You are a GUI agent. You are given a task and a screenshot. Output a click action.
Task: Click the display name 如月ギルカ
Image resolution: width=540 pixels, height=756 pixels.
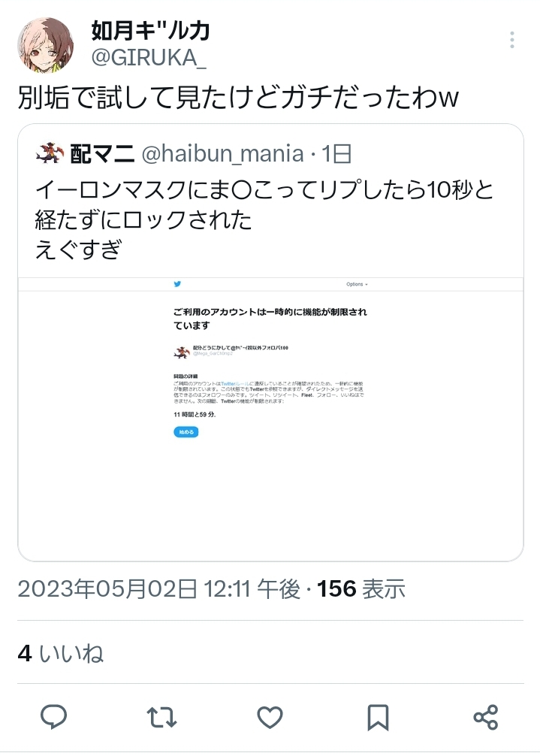(151, 32)
